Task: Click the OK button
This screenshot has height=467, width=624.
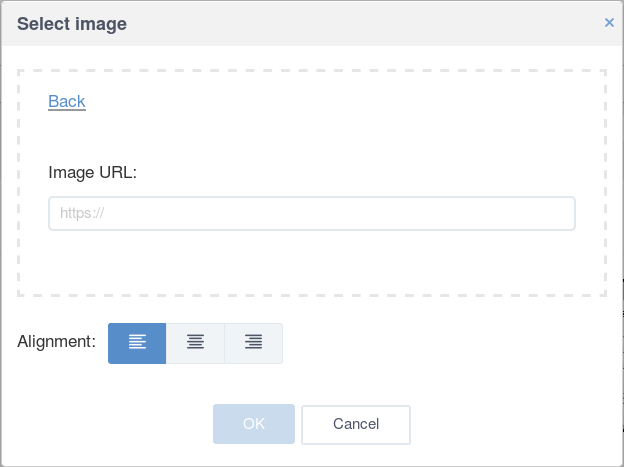Action: click(x=254, y=424)
